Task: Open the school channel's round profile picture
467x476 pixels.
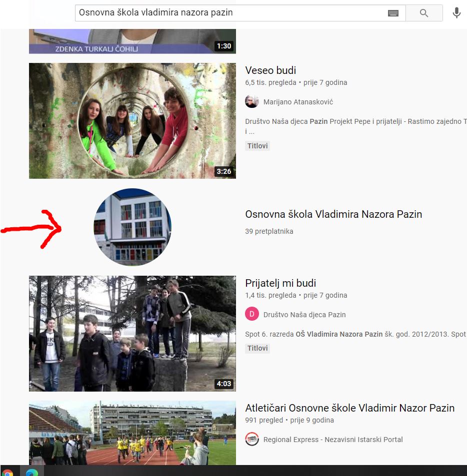Action: (132, 227)
